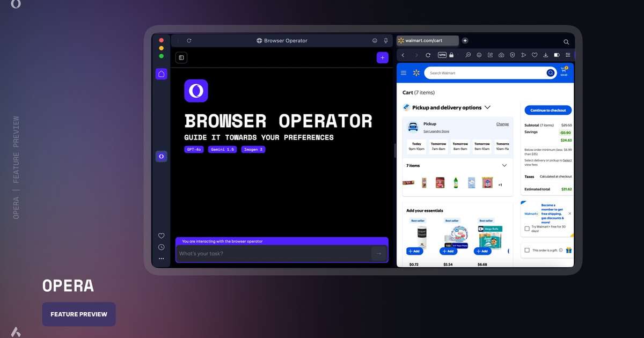This screenshot has height=338, width=644.
Task: Open downloads from the Opera toolbar
Action: point(546,55)
